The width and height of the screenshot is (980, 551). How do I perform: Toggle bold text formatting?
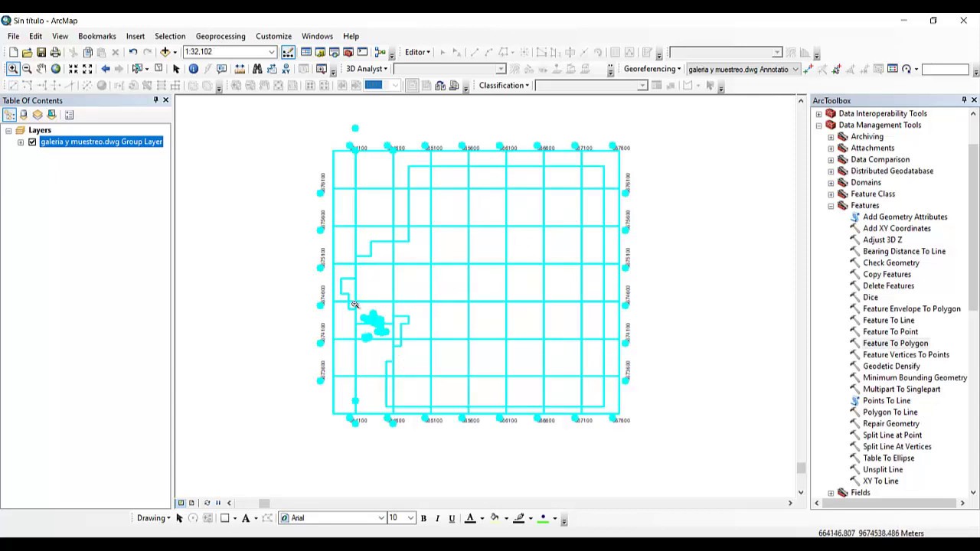(x=423, y=518)
